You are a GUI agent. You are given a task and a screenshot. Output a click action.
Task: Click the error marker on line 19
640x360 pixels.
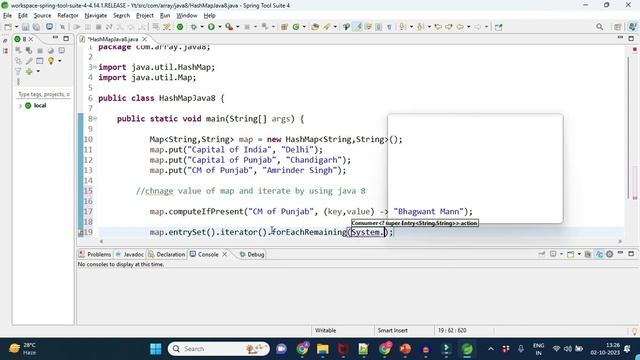[x=81, y=232]
